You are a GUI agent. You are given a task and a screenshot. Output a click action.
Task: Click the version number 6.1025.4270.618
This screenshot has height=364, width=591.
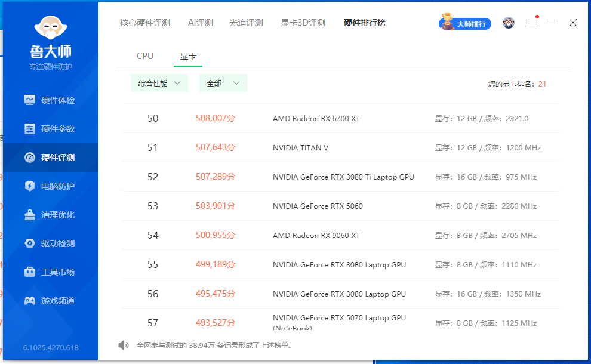(51, 348)
